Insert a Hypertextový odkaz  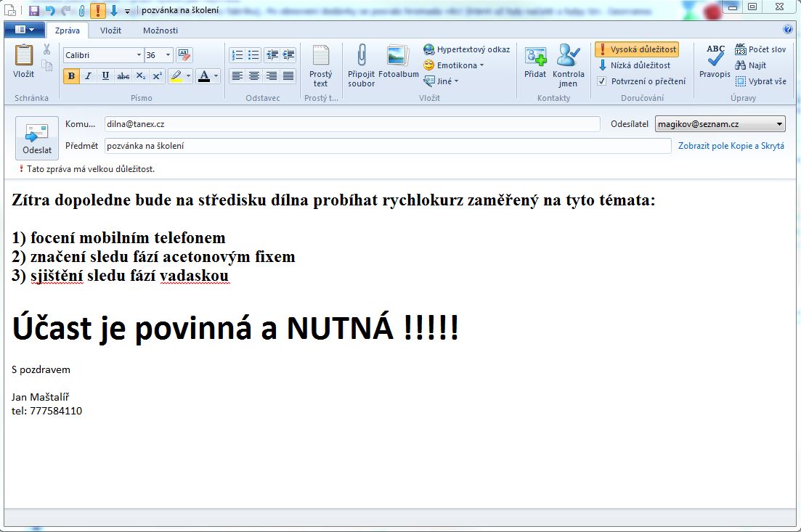pos(467,49)
